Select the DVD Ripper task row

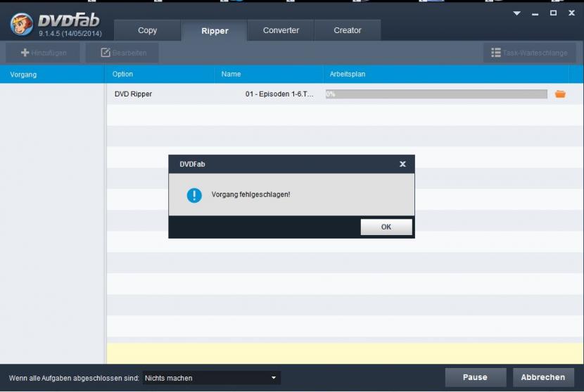[345, 94]
